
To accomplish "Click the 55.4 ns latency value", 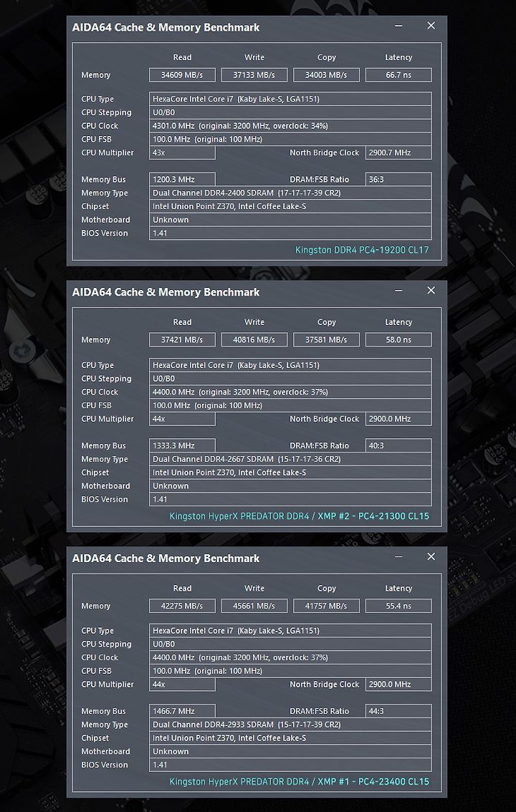I will (x=398, y=606).
